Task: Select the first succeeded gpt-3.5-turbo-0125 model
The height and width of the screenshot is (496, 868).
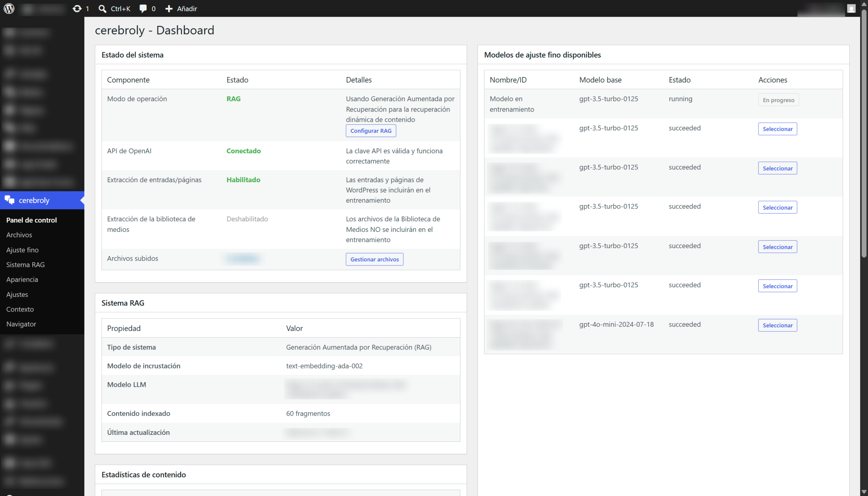Action: click(778, 129)
